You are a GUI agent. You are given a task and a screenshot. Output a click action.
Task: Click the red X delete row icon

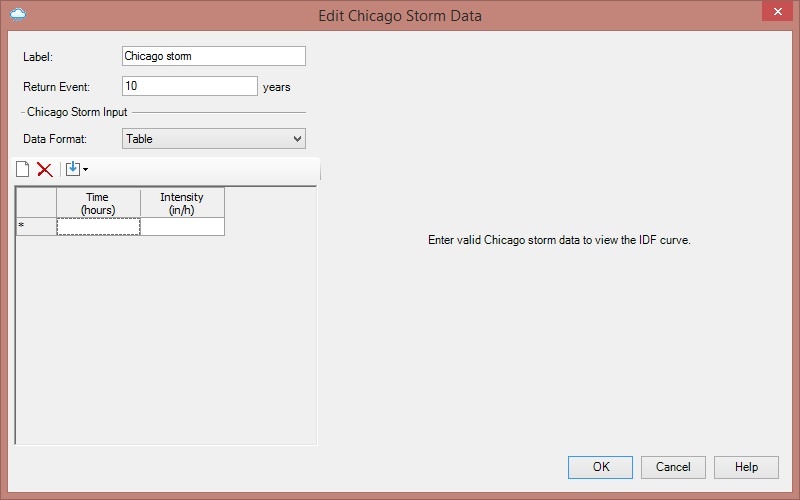pos(45,169)
